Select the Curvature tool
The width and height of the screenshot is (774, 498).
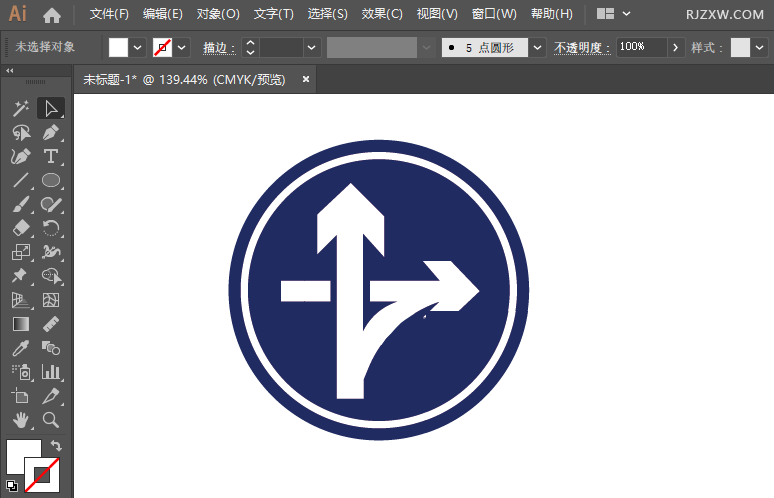[21, 156]
